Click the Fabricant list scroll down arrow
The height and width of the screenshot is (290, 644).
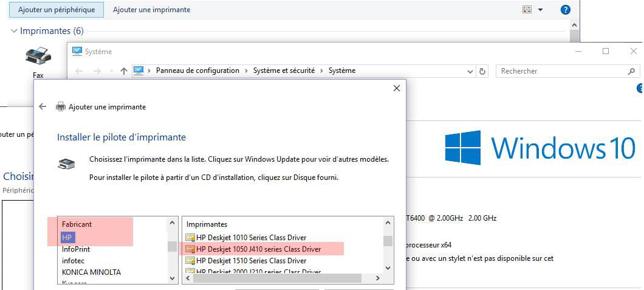[x=172, y=278]
